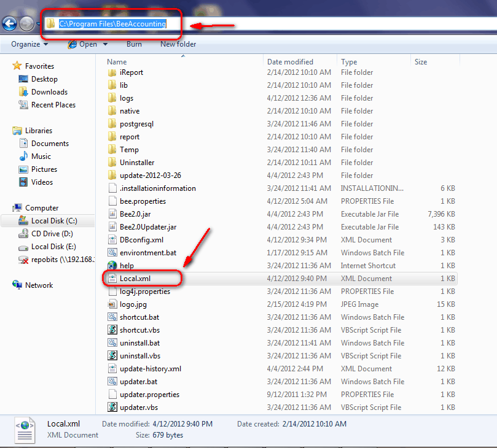Open the Organize menu

29,44
